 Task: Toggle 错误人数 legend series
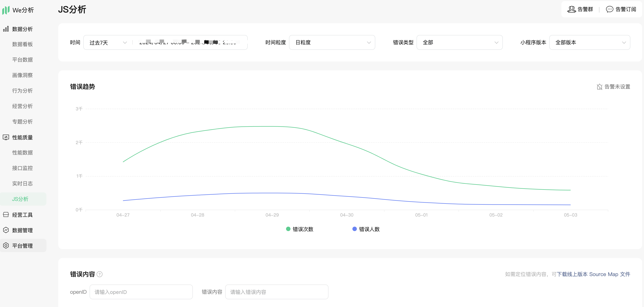pyautogui.click(x=366, y=229)
